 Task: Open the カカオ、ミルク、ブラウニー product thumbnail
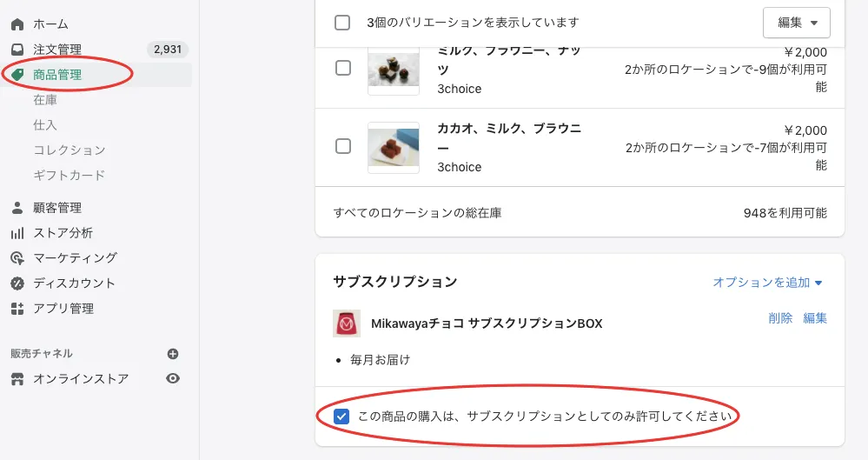pos(394,146)
